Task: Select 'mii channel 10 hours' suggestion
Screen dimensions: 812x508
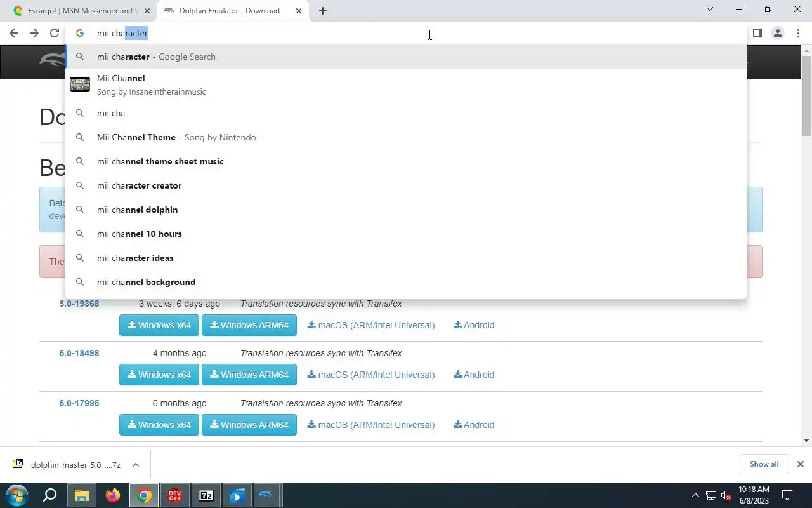Action: tap(406, 234)
